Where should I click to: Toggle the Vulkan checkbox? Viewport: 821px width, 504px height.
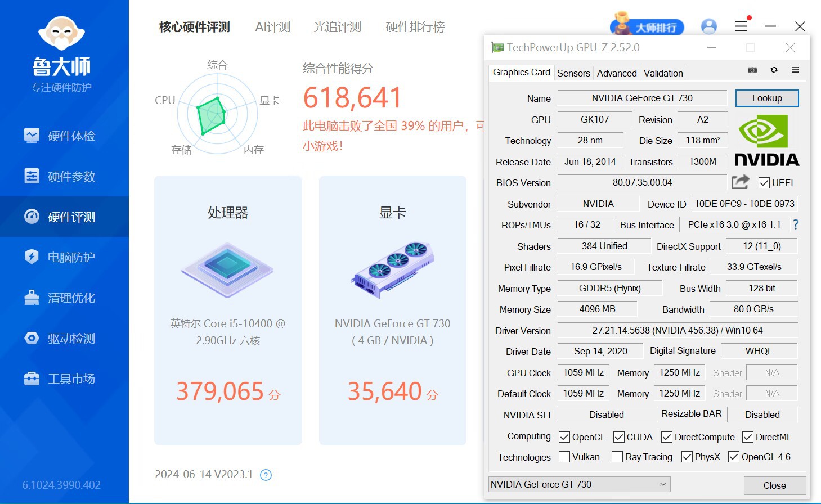(564, 457)
